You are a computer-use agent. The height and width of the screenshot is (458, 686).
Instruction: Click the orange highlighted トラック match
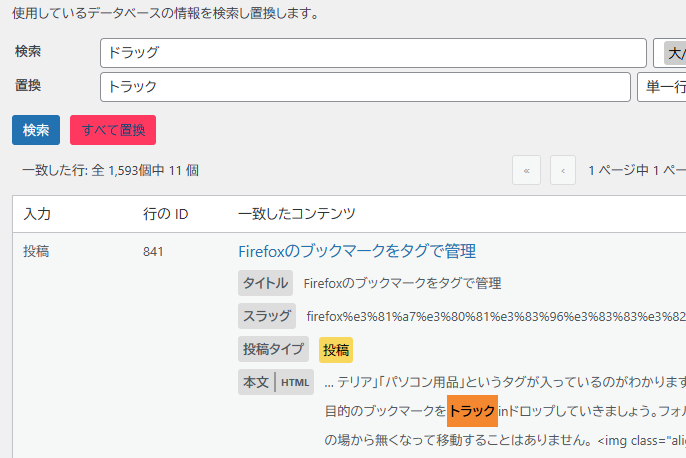pyautogui.click(x=472, y=411)
